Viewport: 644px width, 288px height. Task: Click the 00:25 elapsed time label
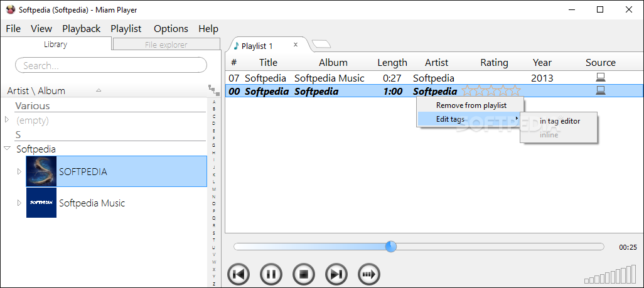pyautogui.click(x=628, y=247)
